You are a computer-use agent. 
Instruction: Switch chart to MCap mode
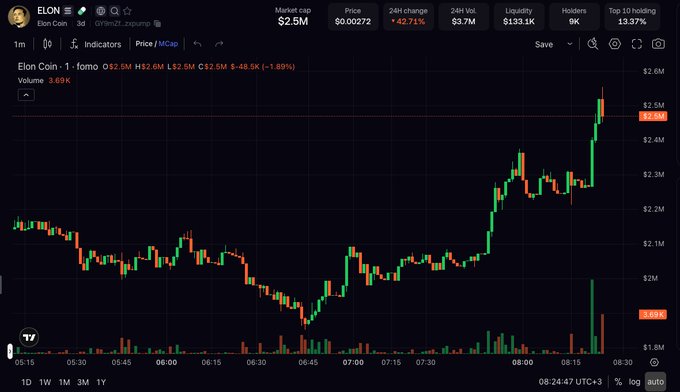(168, 44)
